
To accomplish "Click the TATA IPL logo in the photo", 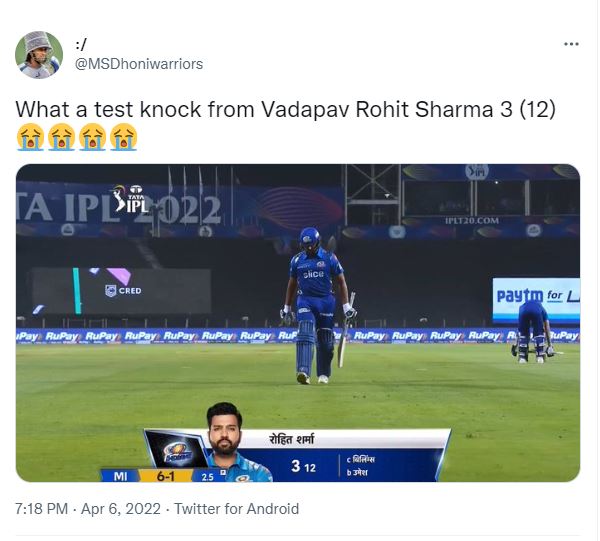I will coord(130,198).
